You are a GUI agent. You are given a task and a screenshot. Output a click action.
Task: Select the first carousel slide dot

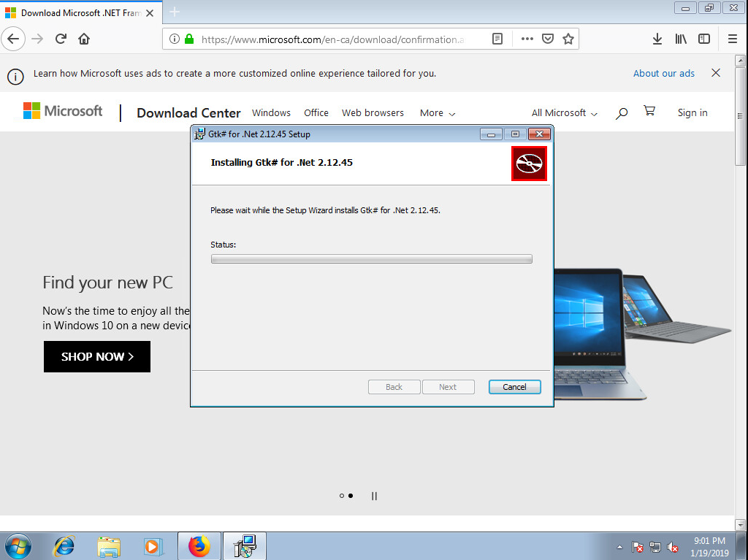[341, 496]
